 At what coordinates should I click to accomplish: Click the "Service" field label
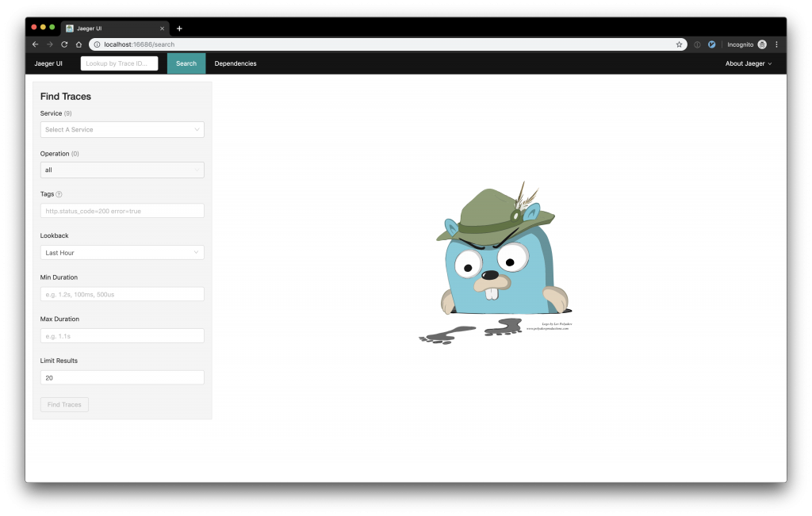click(x=51, y=113)
